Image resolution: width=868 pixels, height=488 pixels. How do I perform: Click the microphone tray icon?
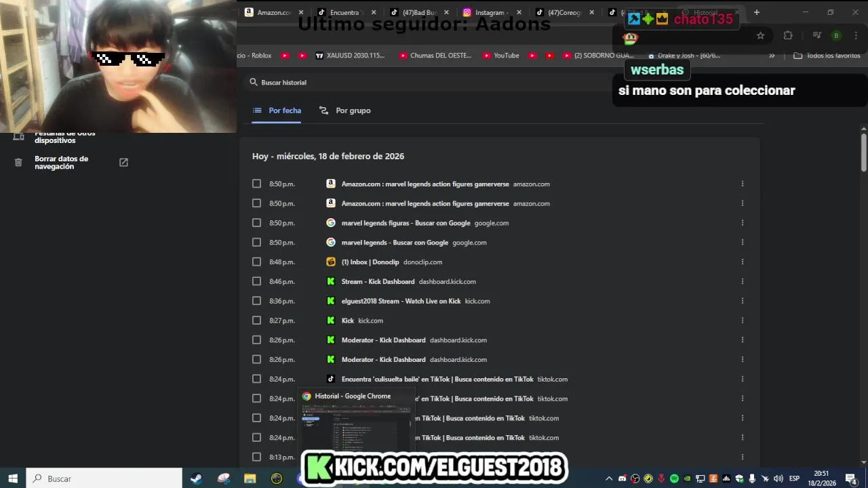tap(752, 479)
